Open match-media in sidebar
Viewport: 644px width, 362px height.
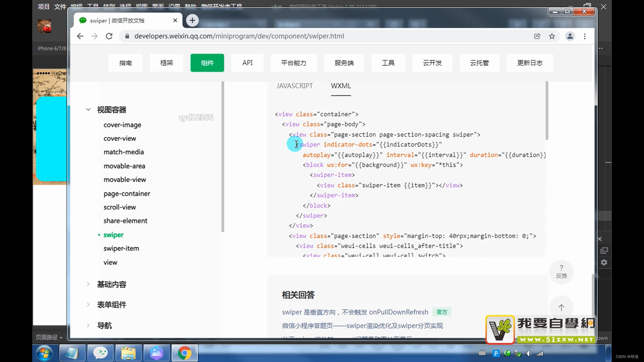[123, 152]
